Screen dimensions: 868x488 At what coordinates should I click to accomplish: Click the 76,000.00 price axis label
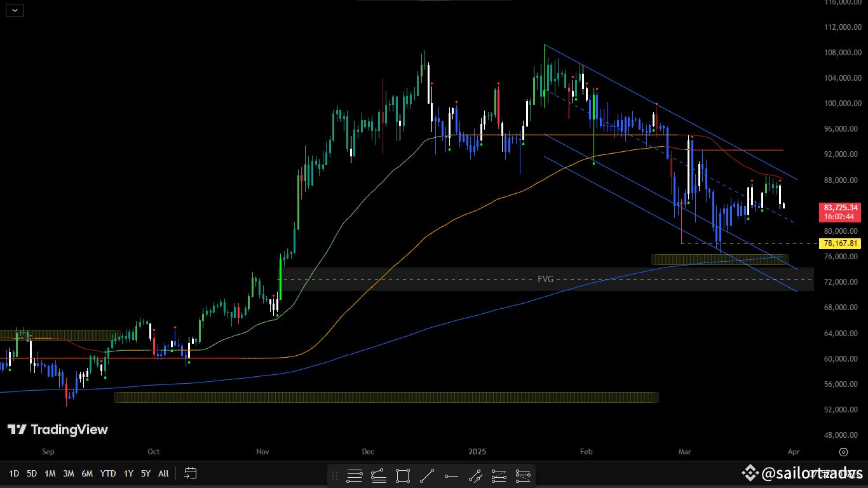click(x=840, y=257)
